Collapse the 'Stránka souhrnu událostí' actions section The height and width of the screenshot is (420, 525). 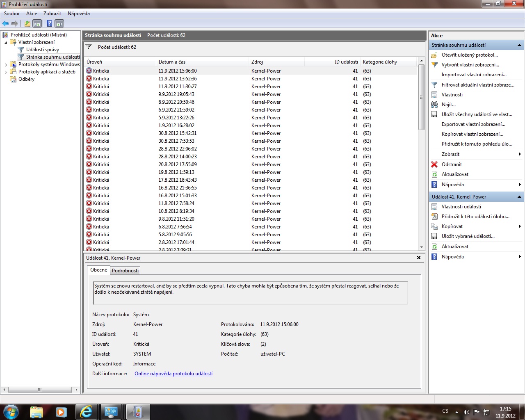[x=519, y=45]
